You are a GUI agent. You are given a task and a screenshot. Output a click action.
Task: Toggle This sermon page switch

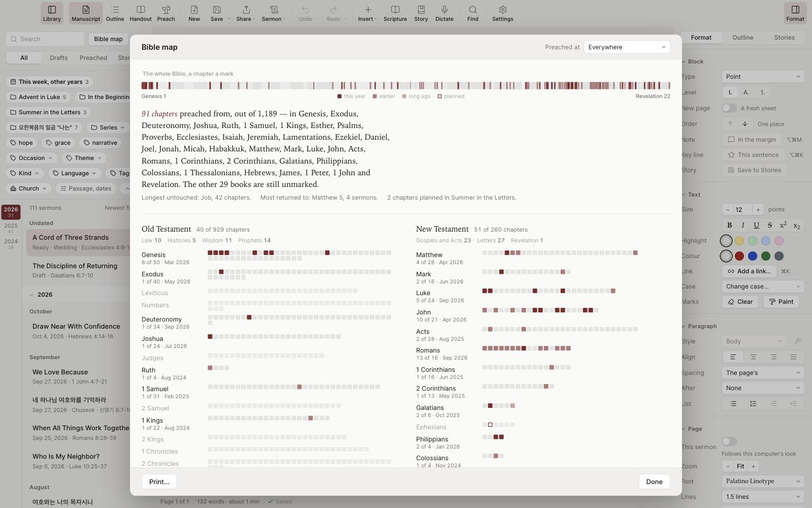point(729,441)
